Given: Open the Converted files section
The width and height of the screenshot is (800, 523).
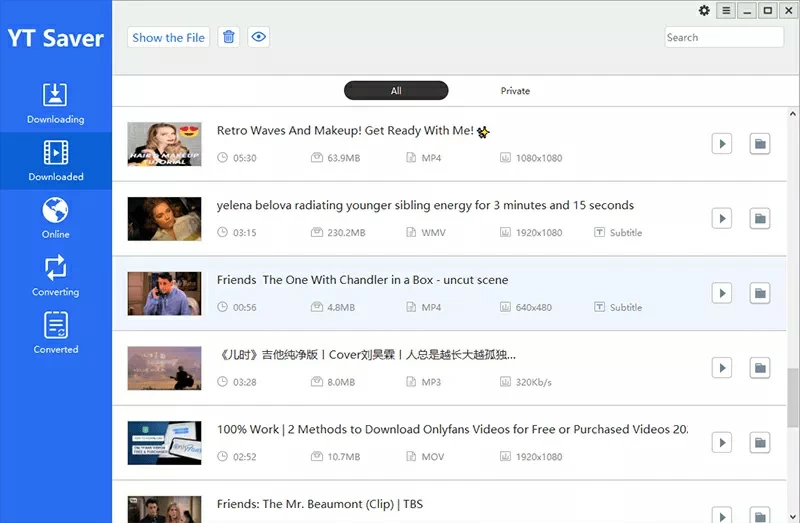Looking at the screenshot, I should click(55, 333).
